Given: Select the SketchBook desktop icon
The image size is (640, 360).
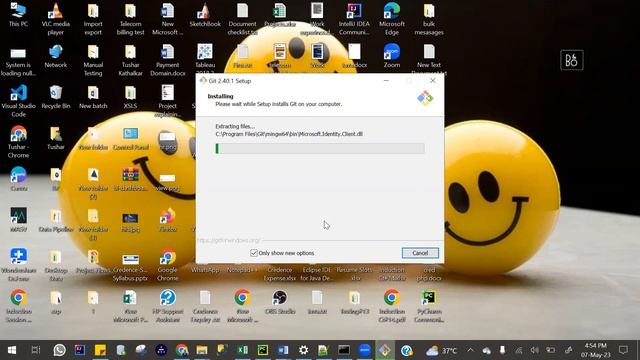Looking at the screenshot, I should (205, 15).
